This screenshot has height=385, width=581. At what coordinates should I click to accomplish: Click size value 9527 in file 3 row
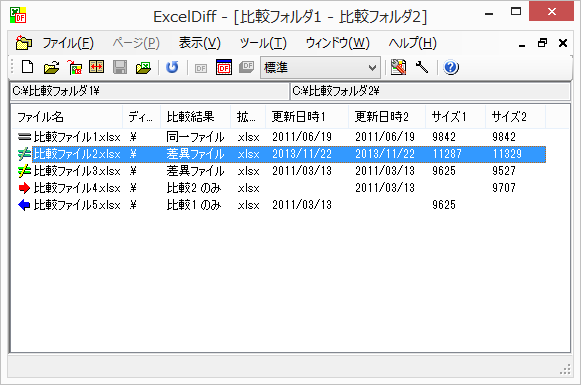click(x=504, y=171)
